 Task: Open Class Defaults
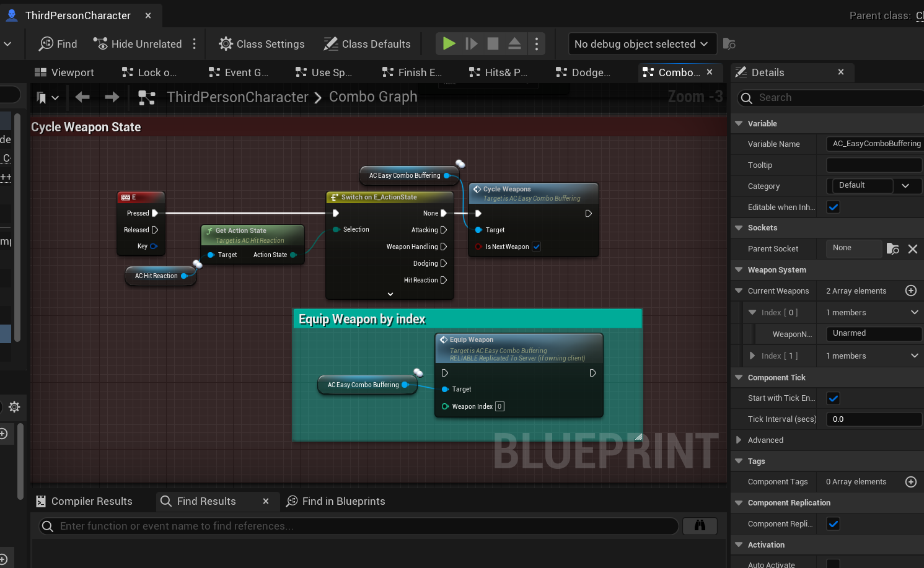tap(367, 43)
